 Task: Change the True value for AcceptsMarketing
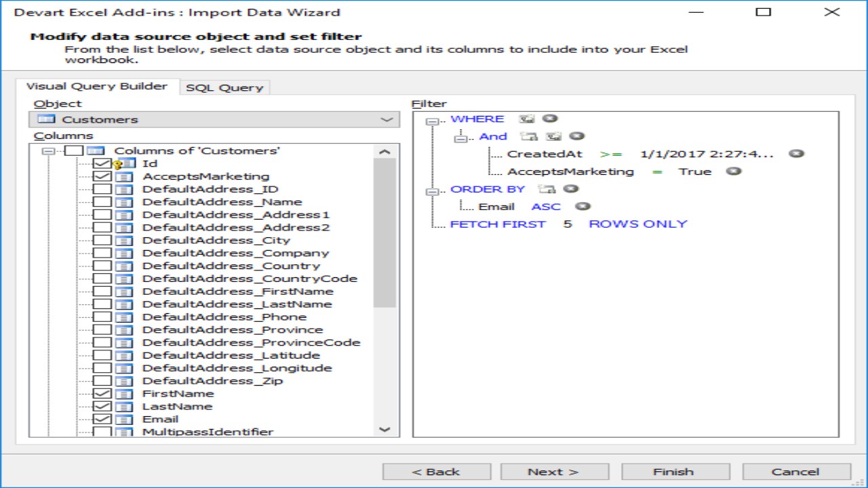click(x=695, y=171)
